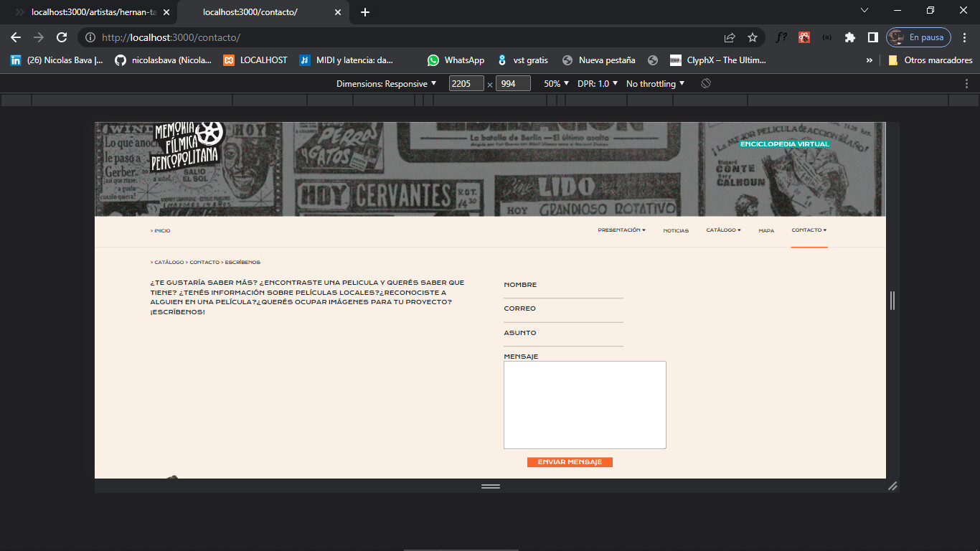Expand the CONTACTO menu dropdown
This screenshot has height=551, width=980.
click(809, 230)
